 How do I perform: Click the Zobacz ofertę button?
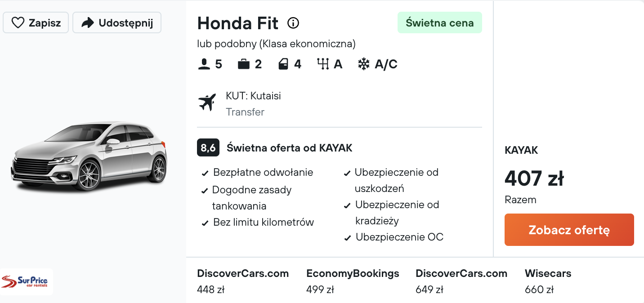569,230
